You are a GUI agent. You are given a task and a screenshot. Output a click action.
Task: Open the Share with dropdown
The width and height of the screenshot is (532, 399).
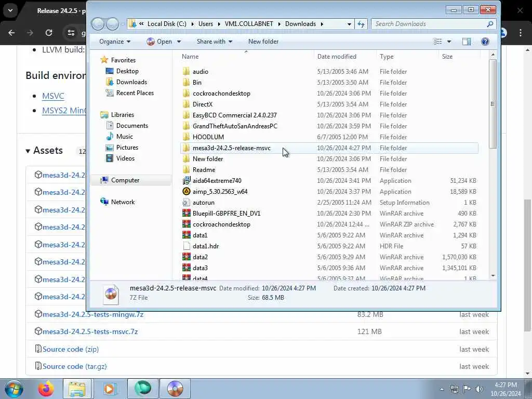click(215, 42)
